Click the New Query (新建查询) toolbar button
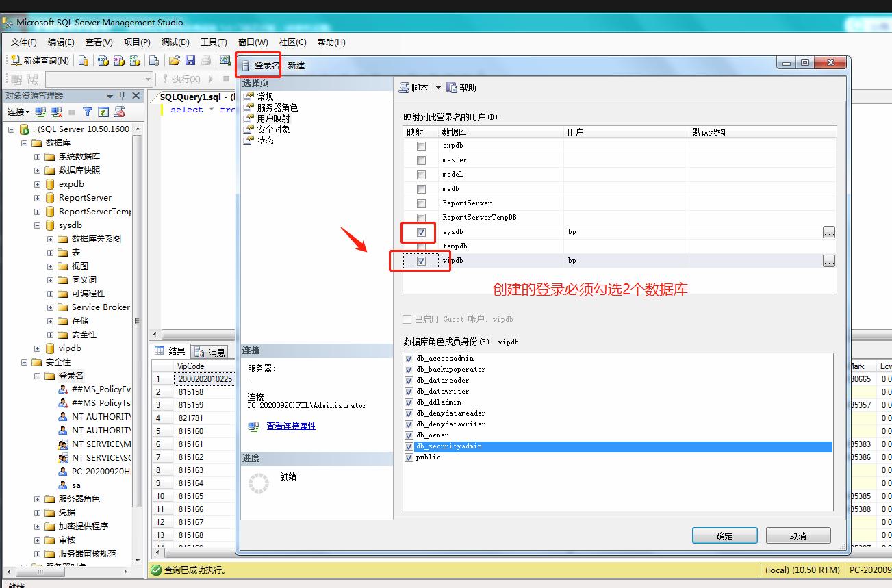Image resolution: width=892 pixels, height=588 pixels. tap(40, 60)
